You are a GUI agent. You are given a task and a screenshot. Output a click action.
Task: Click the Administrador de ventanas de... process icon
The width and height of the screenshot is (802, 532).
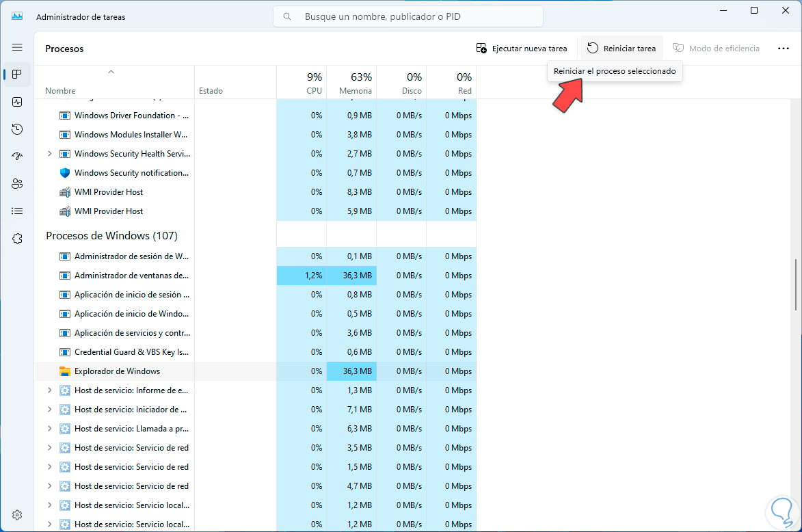pos(64,275)
